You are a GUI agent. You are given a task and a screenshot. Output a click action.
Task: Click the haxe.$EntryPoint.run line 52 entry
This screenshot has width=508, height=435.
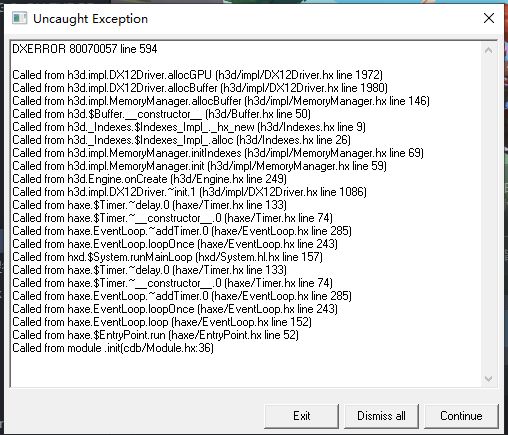tap(156, 335)
